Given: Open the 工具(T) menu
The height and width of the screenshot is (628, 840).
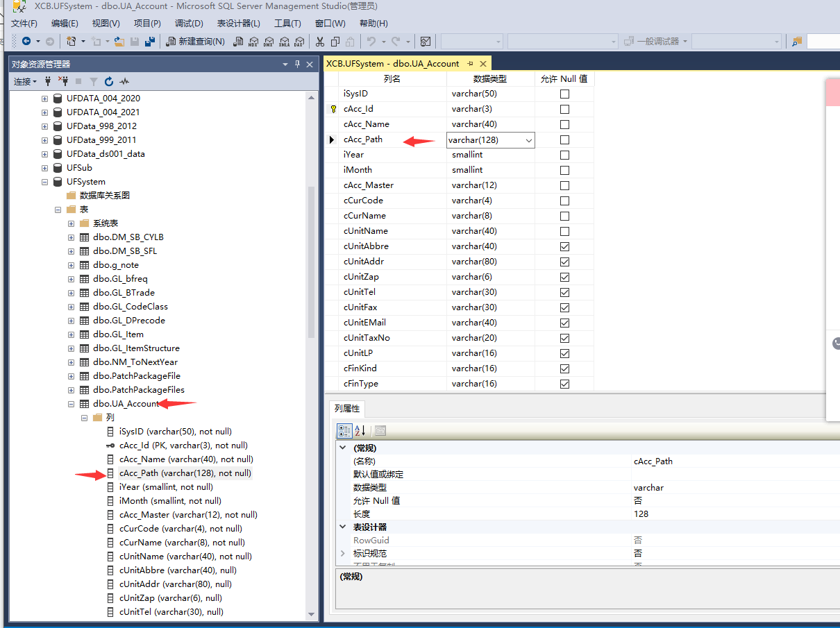Looking at the screenshot, I should [x=287, y=23].
